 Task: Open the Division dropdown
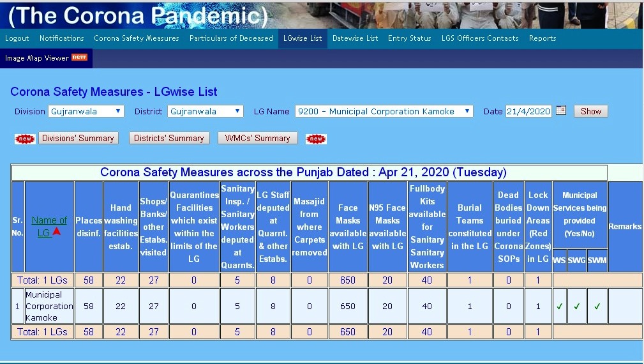coord(86,111)
